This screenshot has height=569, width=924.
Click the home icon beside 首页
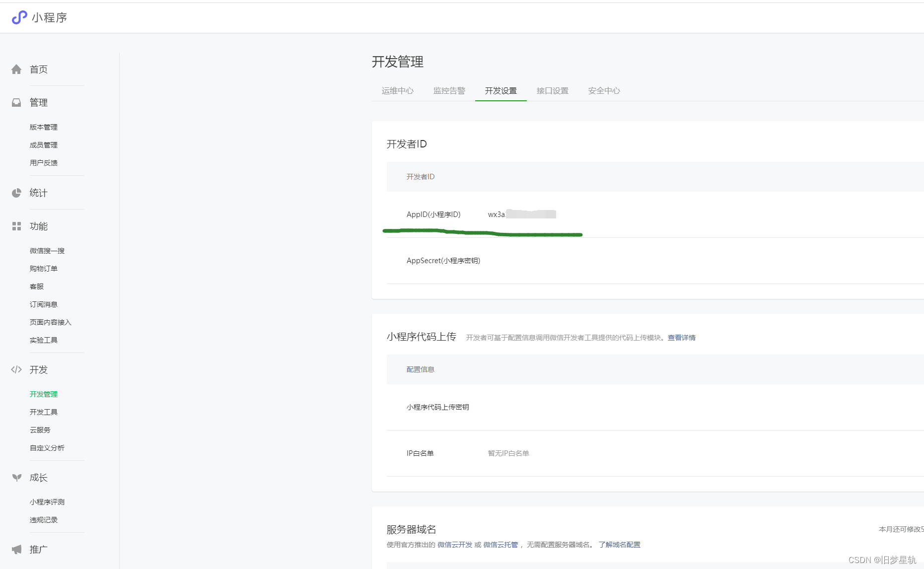(16, 70)
